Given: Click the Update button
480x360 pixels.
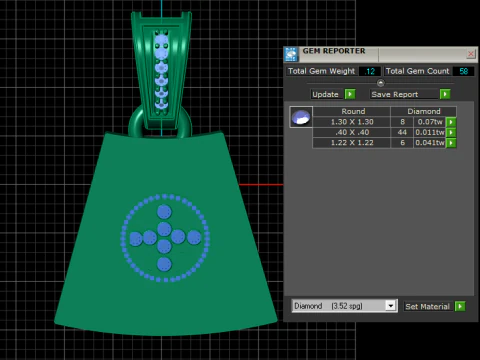Looking at the screenshot, I should point(326,94).
